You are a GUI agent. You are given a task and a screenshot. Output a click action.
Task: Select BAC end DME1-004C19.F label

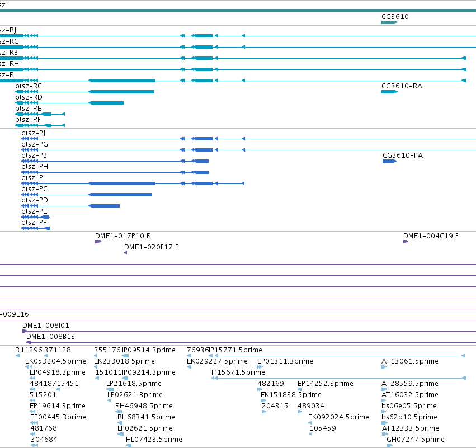click(x=431, y=236)
